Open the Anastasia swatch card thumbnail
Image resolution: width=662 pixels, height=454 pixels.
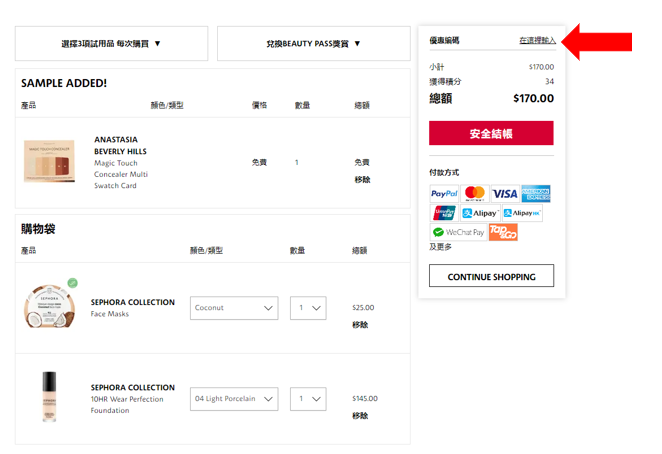[49, 161]
